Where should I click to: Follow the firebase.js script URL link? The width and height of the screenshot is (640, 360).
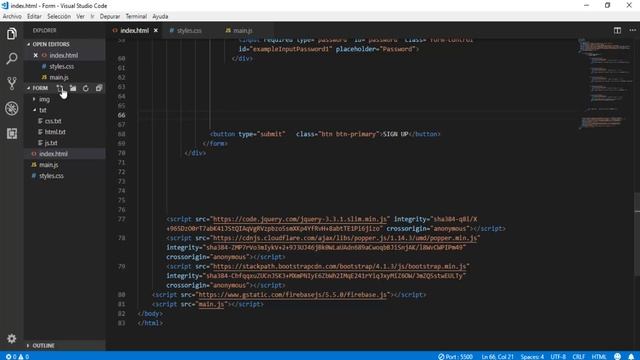click(x=292, y=295)
